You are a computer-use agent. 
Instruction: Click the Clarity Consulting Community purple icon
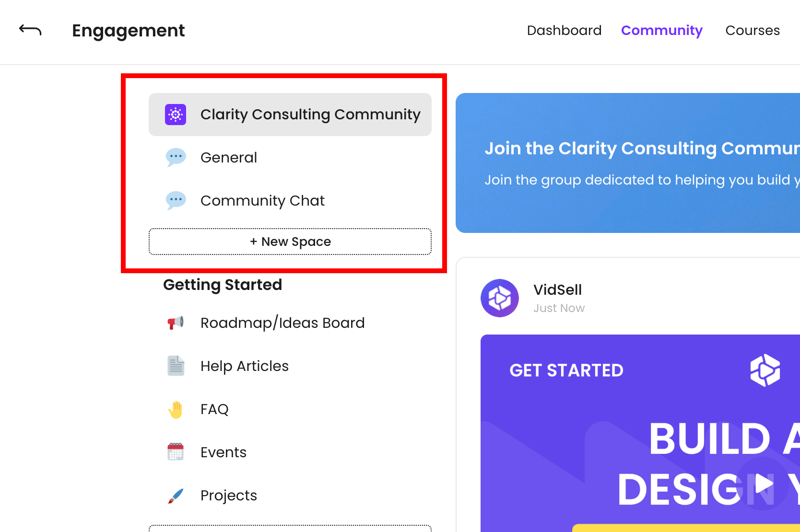pos(176,115)
